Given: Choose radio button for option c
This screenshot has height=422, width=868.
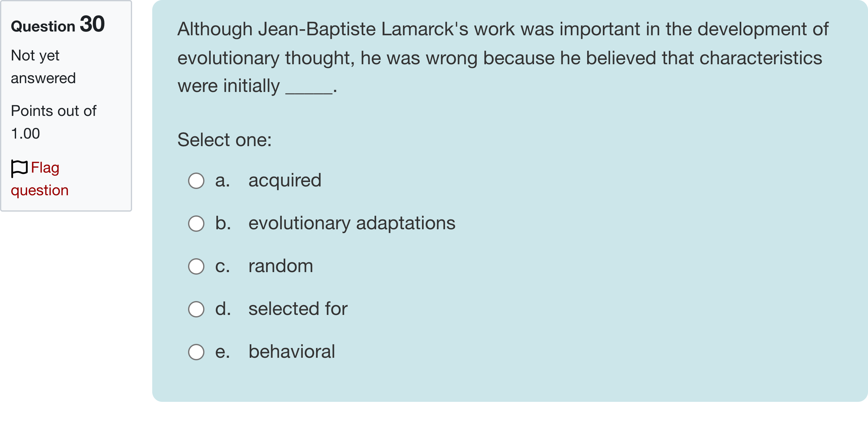Looking at the screenshot, I should [196, 266].
